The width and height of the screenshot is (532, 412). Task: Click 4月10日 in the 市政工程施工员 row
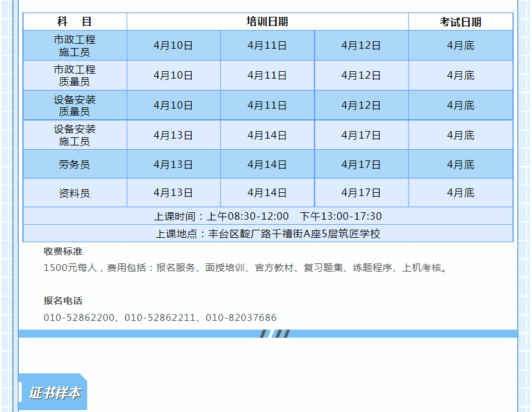tap(173, 46)
